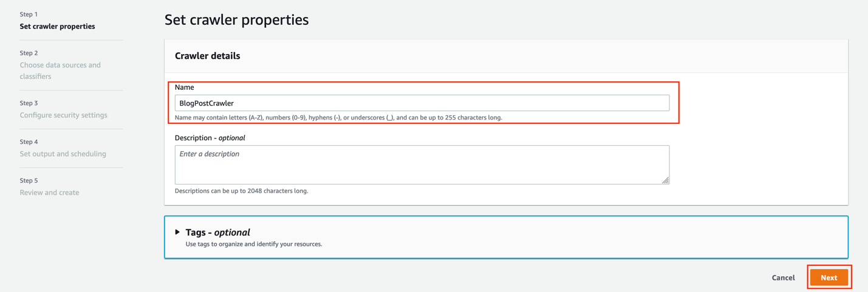
Task: Go to Set output and scheduling step
Action: (x=63, y=154)
